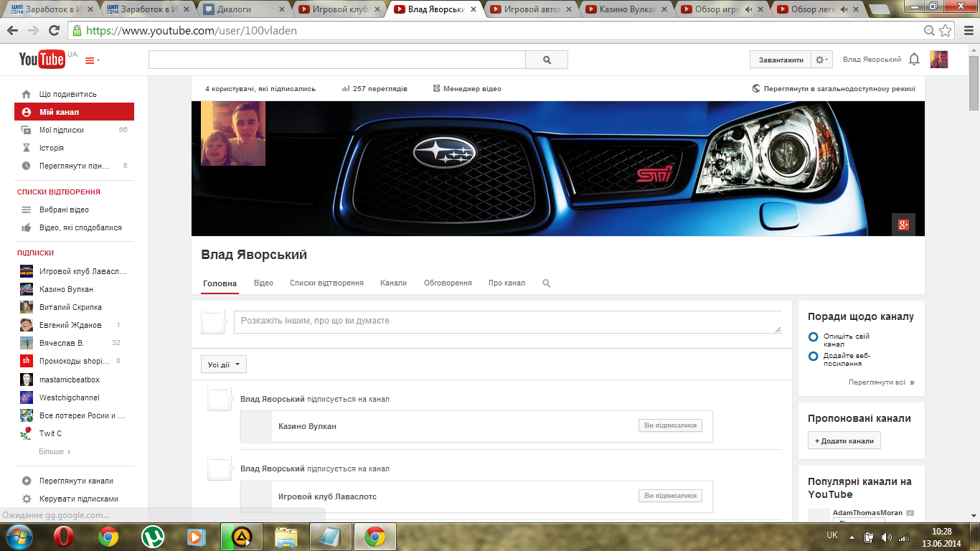Click 4 користувачі, які підписались link
980x551 pixels.
(260, 89)
